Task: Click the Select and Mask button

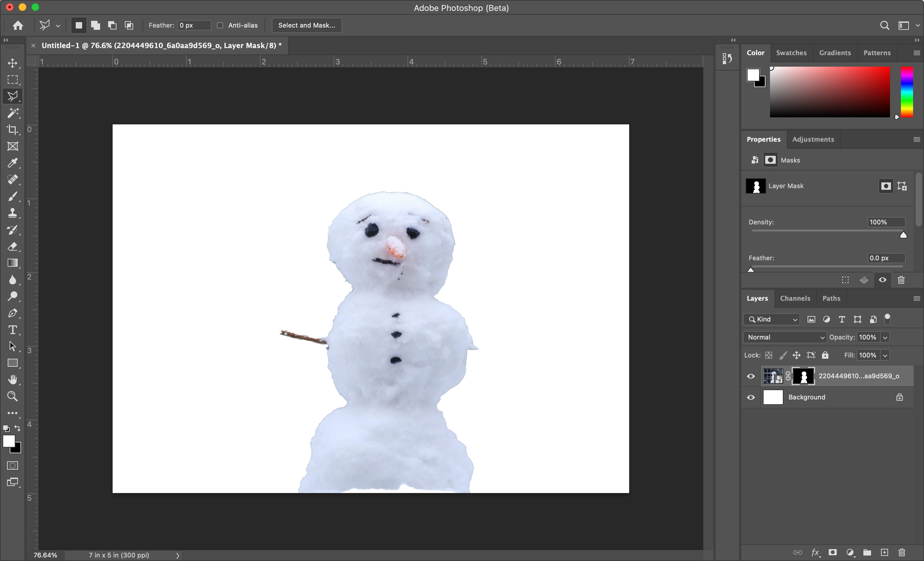Action: point(306,25)
